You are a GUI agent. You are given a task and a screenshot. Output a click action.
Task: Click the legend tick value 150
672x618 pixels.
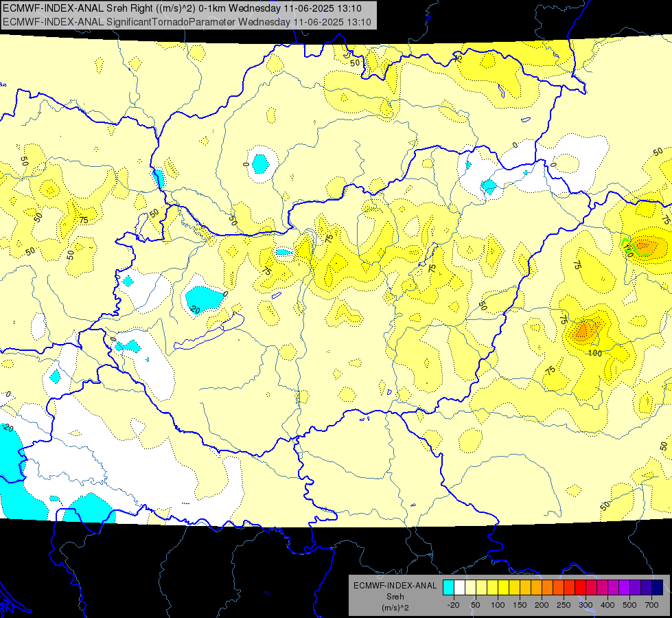[x=520, y=605]
